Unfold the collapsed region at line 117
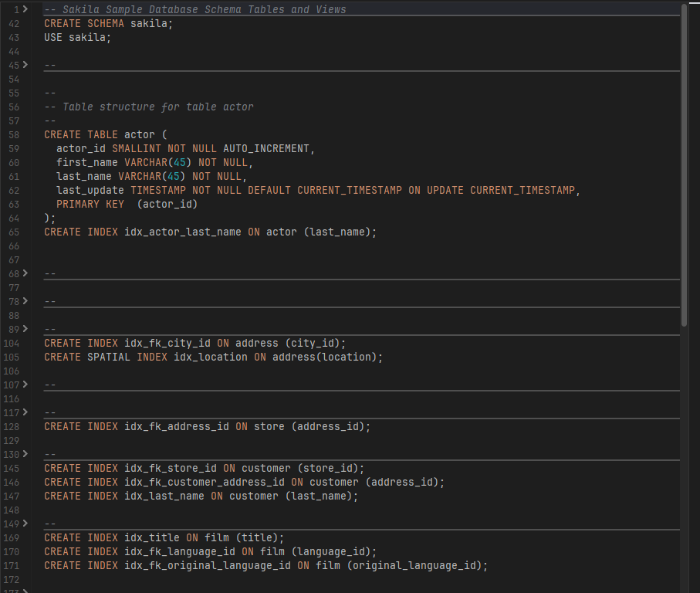 [25, 412]
